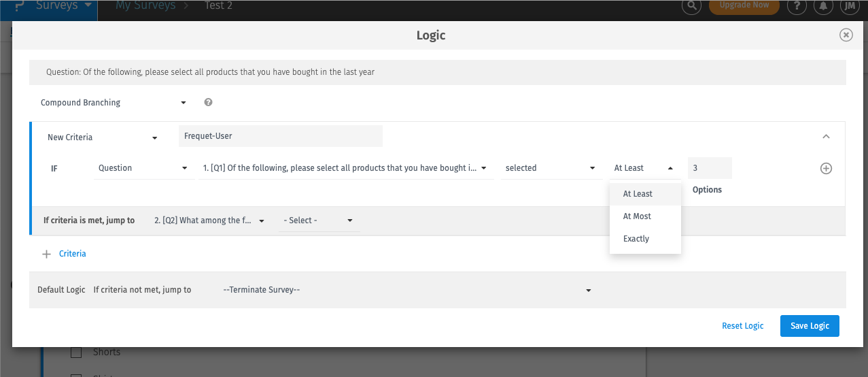The height and width of the screenshot is (377, 868).
Task: Close the Logic dialog with X icon
Action: (846, 35)
